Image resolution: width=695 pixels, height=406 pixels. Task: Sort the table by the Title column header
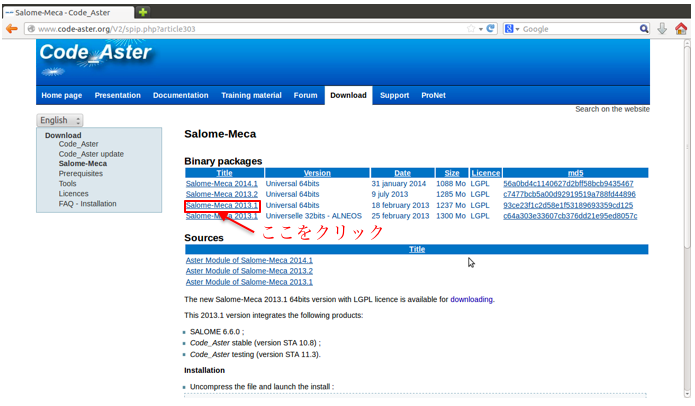225,173
